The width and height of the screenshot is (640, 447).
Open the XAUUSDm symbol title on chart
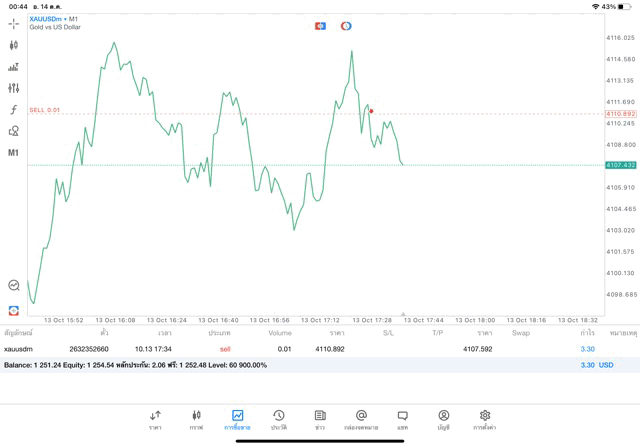click(55, 19)
